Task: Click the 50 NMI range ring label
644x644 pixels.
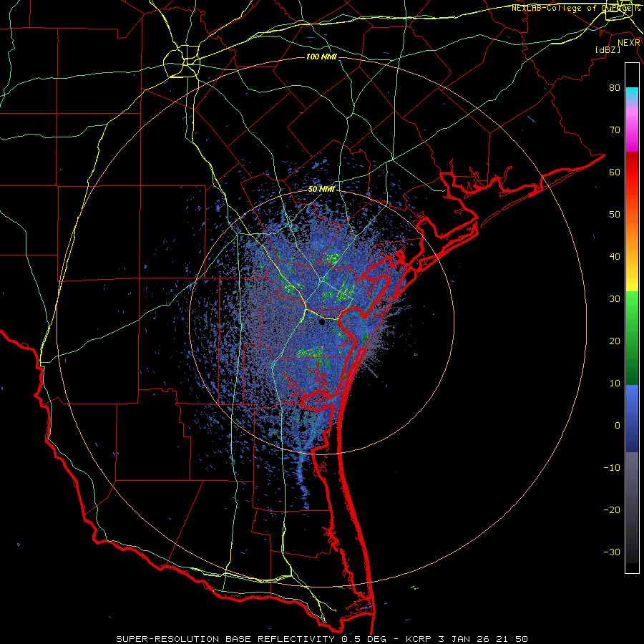Action: 321,190
